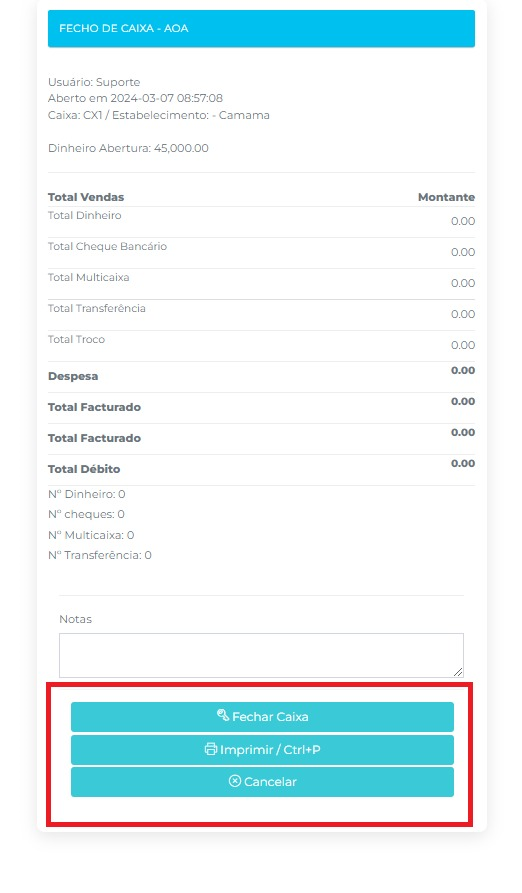Click the key icon on Fechar Caixa
Screen dimensions: 522x893
[223, 715]
